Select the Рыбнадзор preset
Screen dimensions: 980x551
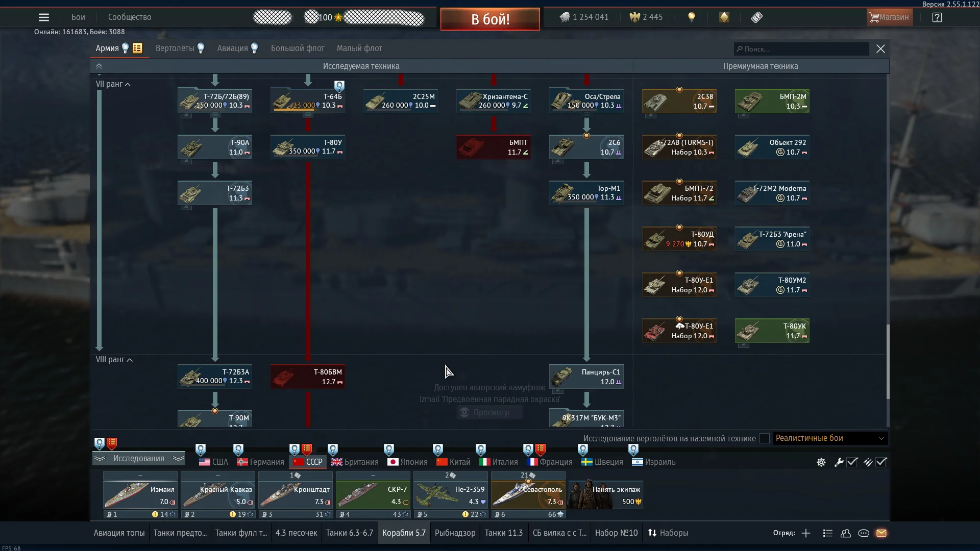[455, 533]
